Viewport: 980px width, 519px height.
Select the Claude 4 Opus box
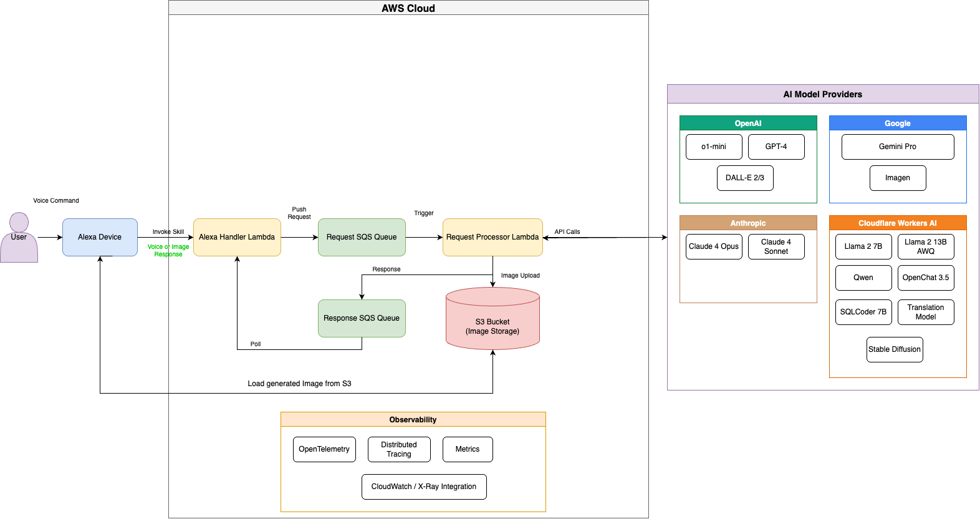point(714,246)
